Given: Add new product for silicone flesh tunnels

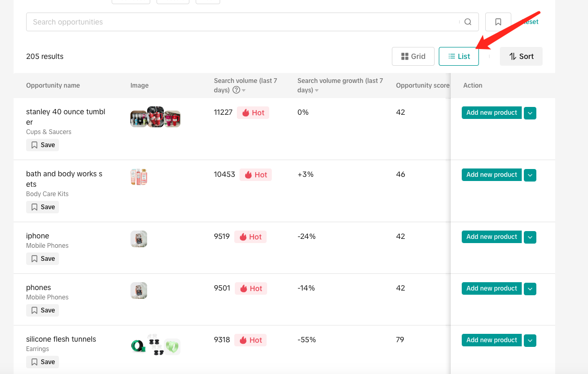Looking at the screenshot, I should coord(491,340).
